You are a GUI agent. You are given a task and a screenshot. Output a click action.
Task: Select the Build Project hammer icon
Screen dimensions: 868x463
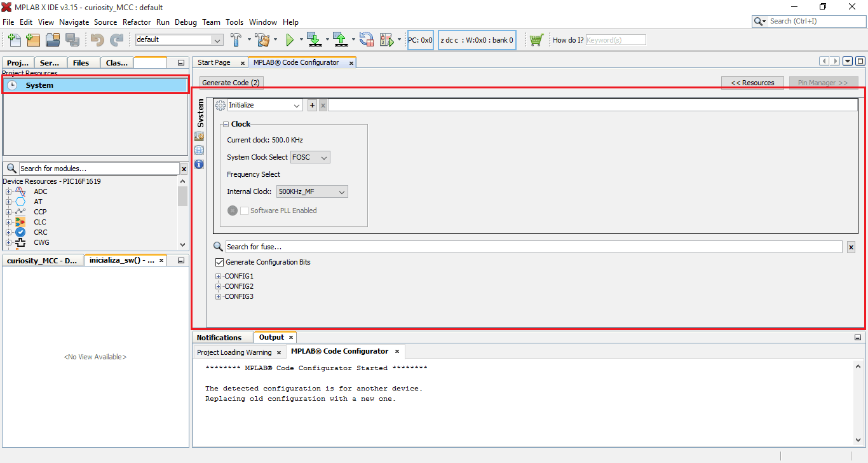237,39
